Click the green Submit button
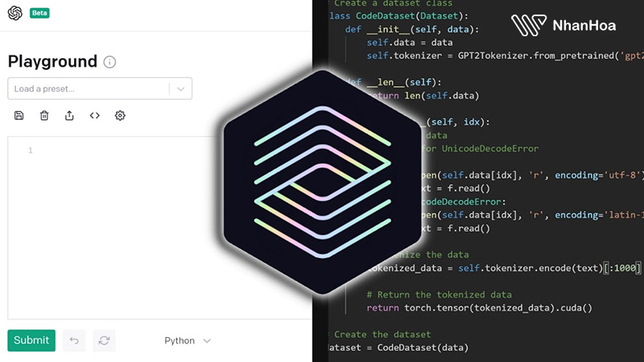This screenshot has height=362, width=644. click(31, 340)
